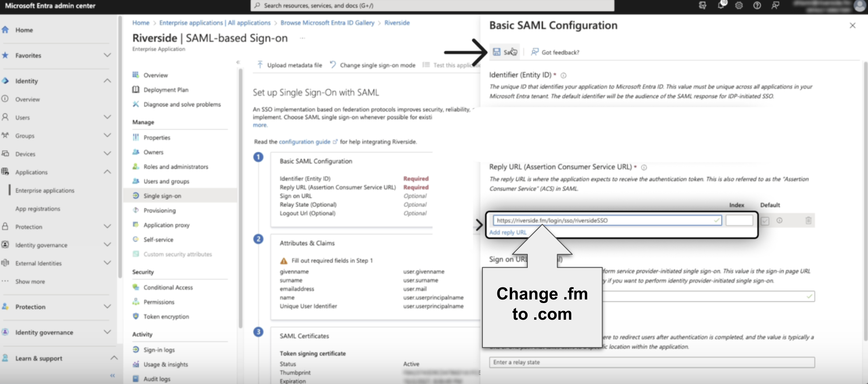This screenshot has height=384, width=868.
Task: Open the Owners menu item
Action: click(x=153, y=152)
